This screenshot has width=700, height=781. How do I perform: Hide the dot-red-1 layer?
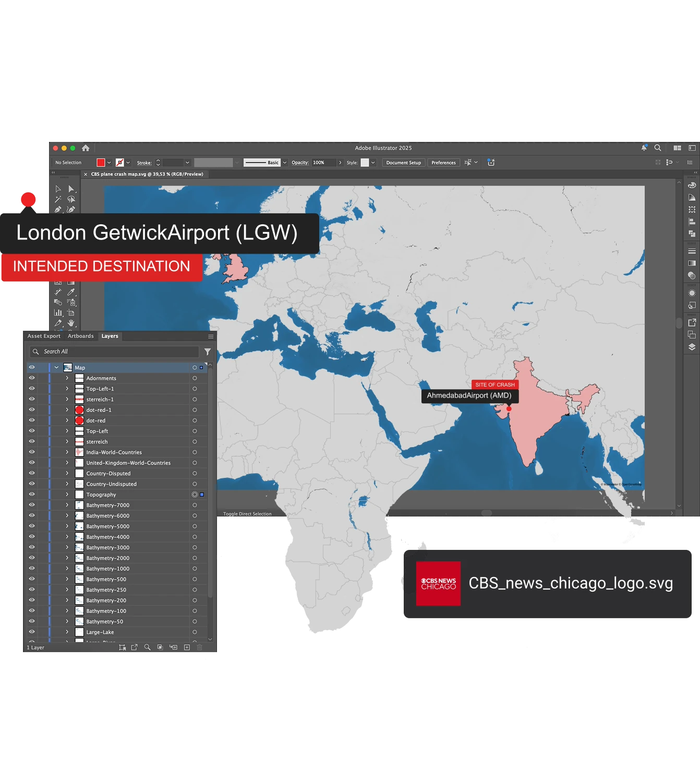pos(32,410)
